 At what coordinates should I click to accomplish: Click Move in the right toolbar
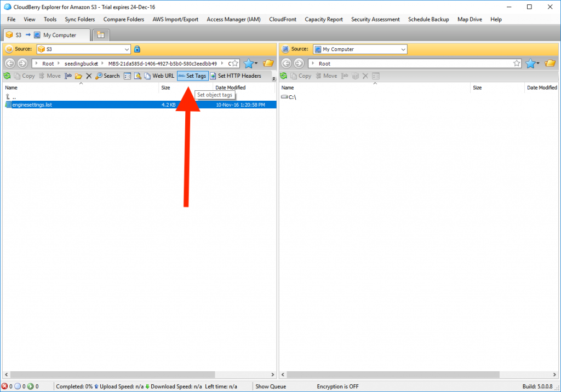pyautogui.click(x=329, y=76)
